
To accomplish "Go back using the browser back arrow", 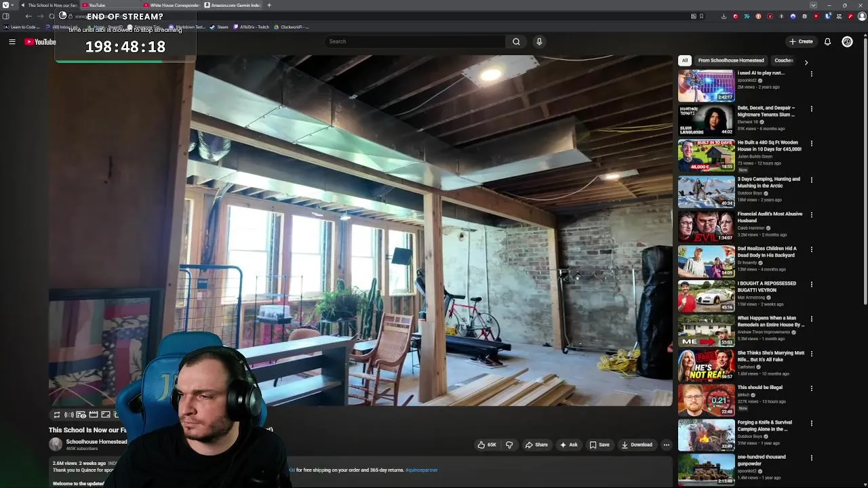I will pyautogui.click(x=28, y=16).
